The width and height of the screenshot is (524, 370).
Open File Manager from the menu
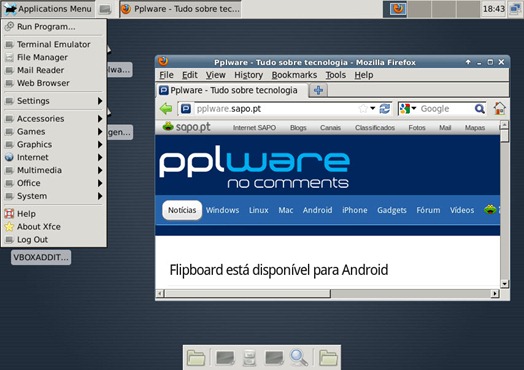click(54, 57)
